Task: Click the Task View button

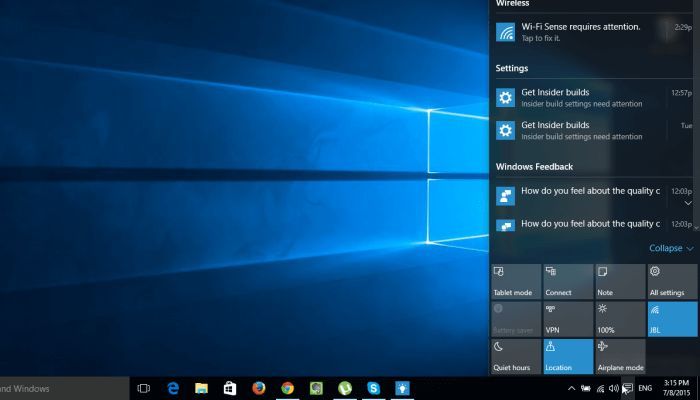Action: pyautogui.click(x=143, y=388)
